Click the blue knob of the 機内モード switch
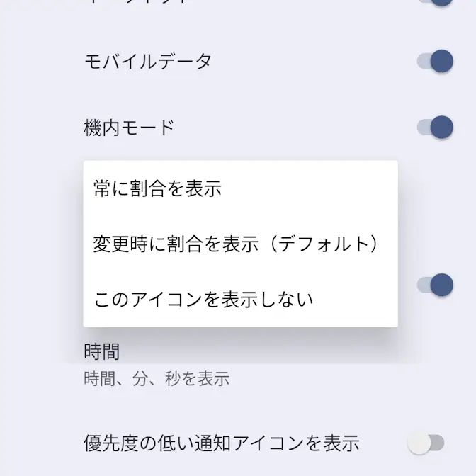476x476 pixels. click(x=442, y=127)
